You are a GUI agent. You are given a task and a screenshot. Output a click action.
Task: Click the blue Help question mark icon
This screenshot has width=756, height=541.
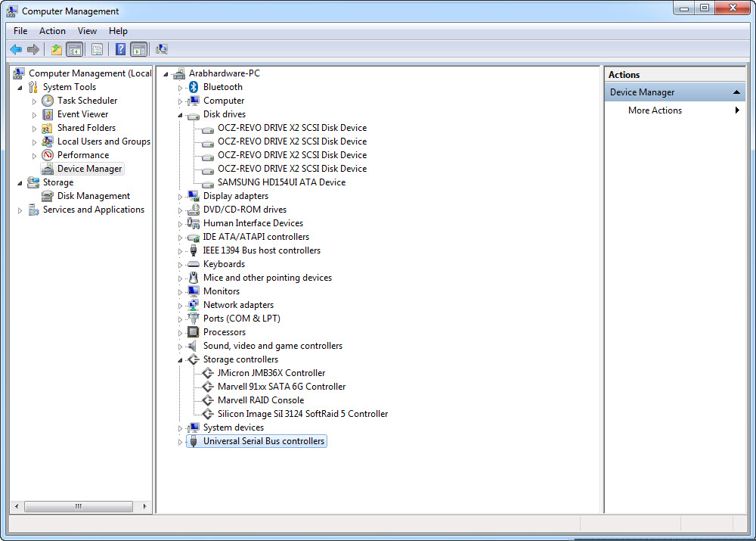pos(120,49)
